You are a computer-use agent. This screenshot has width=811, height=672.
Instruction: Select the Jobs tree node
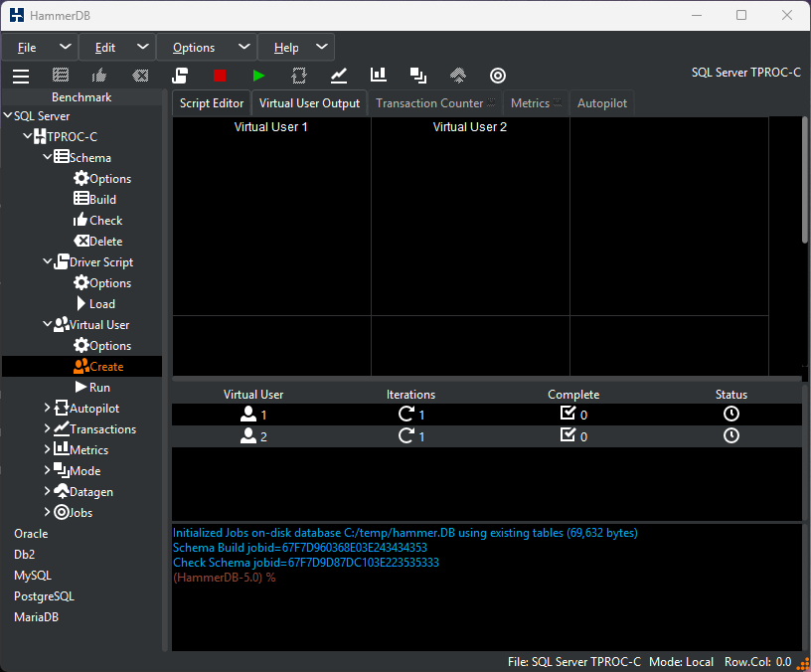(x=74, y=512)
